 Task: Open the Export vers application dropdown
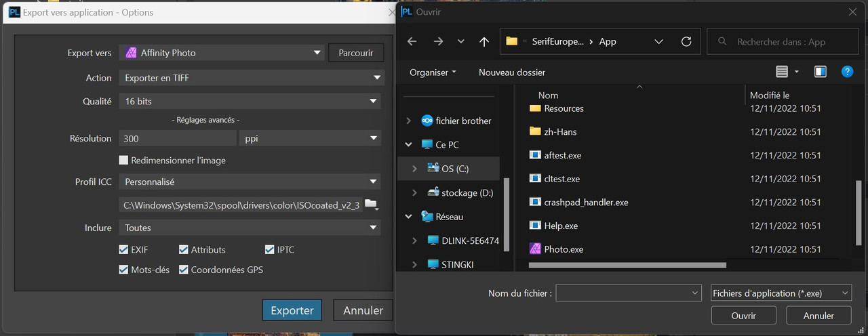point(222,53)
